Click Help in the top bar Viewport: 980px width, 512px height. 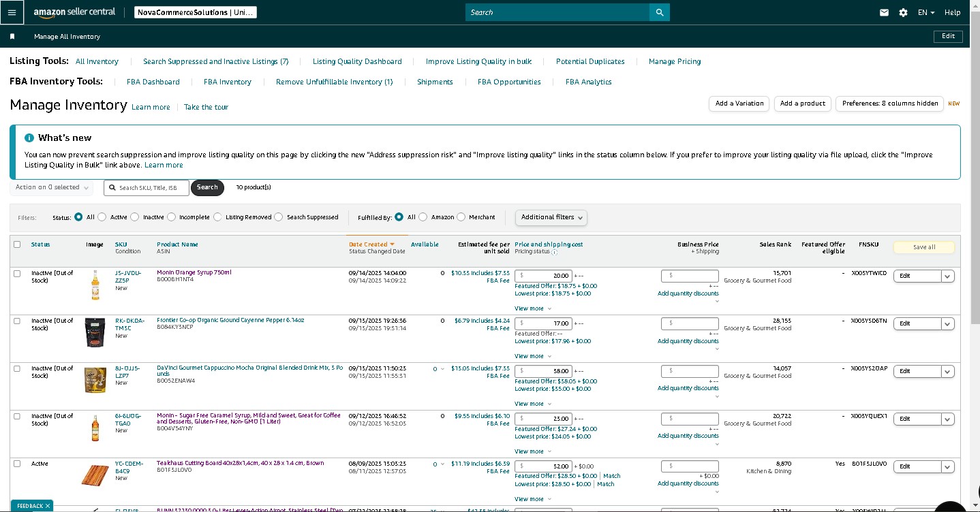(x=952, y=12)
